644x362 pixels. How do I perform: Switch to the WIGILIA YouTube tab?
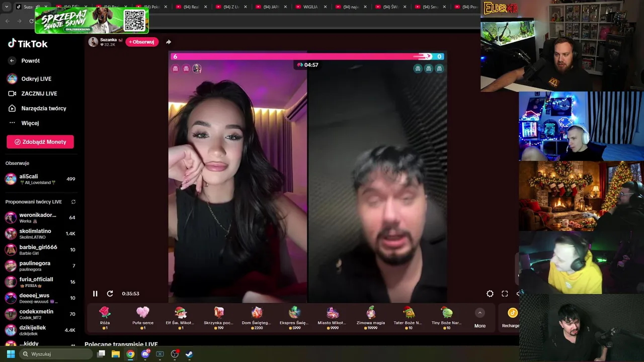311,7
